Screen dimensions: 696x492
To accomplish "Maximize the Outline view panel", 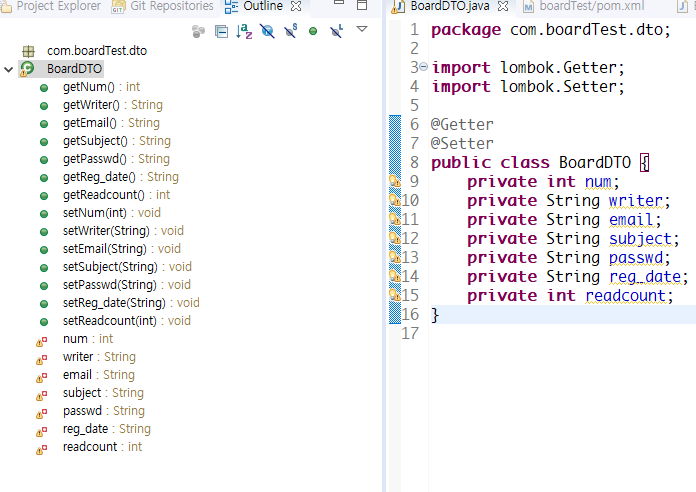I will pyautogui.click(x=362, y=5).
